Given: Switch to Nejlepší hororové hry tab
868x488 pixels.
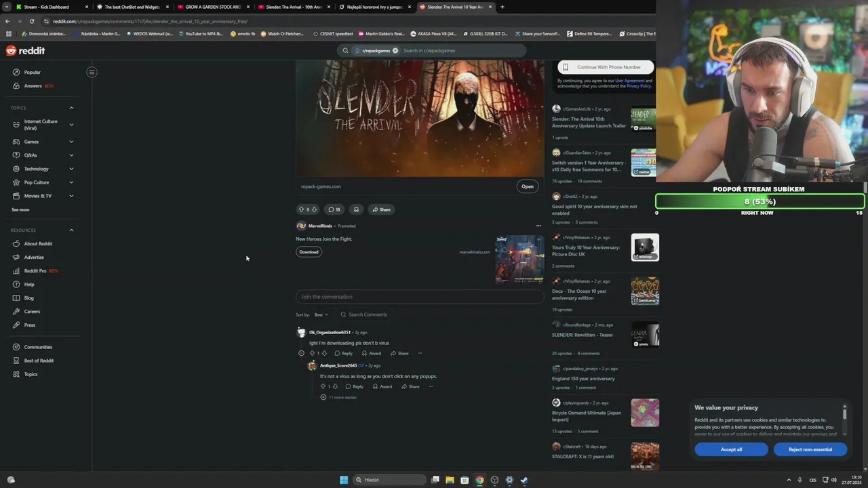Looking at the screenshot, I should click(374, 7).
